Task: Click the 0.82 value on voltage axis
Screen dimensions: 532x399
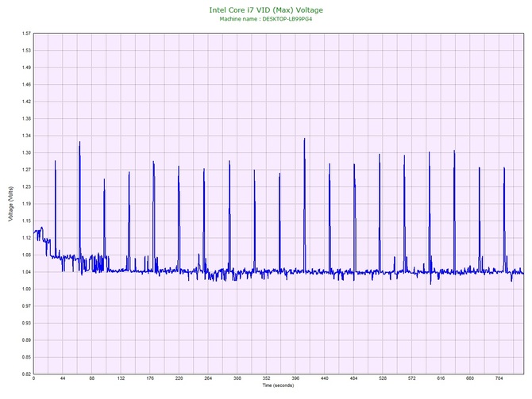Action: coord(26,374)
